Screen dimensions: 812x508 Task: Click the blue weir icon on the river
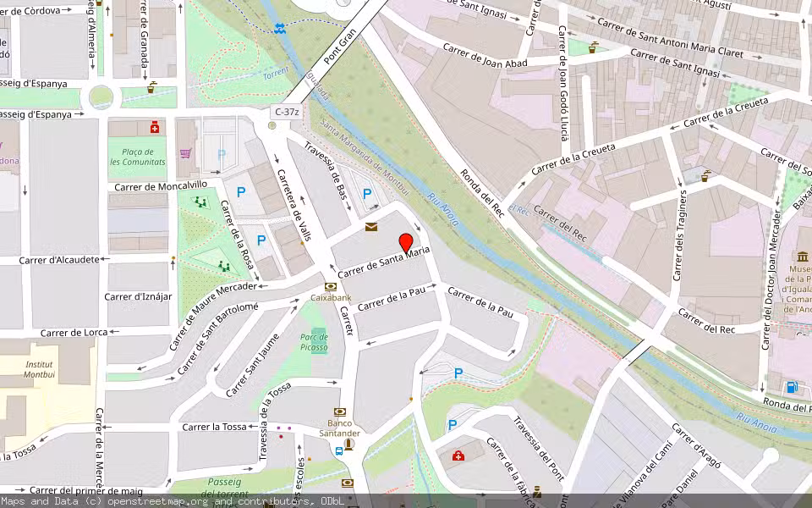pyautogui.click(x=280, y=28)
